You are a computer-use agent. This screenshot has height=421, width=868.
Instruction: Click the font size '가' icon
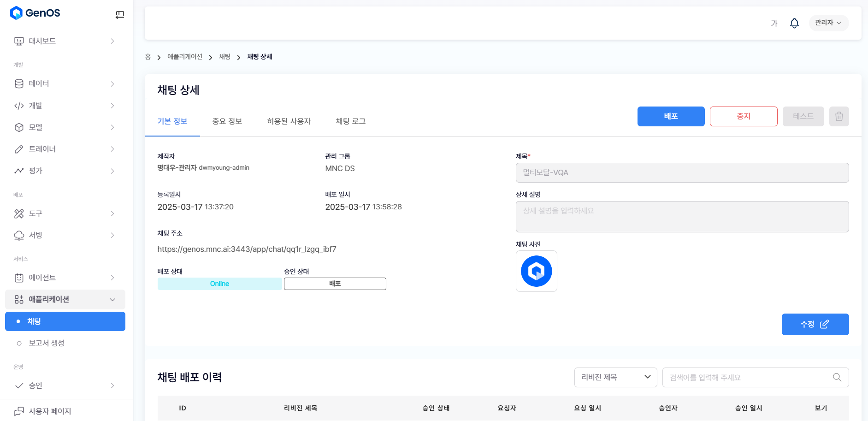pyautogui.click(x=774, y=23)
